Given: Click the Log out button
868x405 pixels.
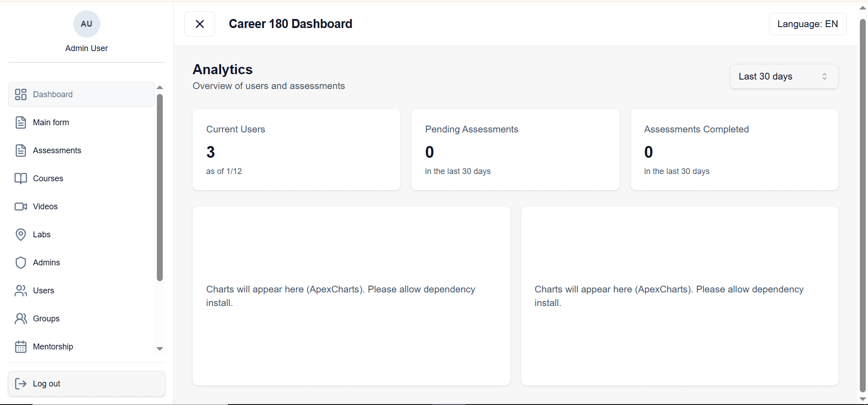Looking at the screenshot, I should (x=86, y=384).
